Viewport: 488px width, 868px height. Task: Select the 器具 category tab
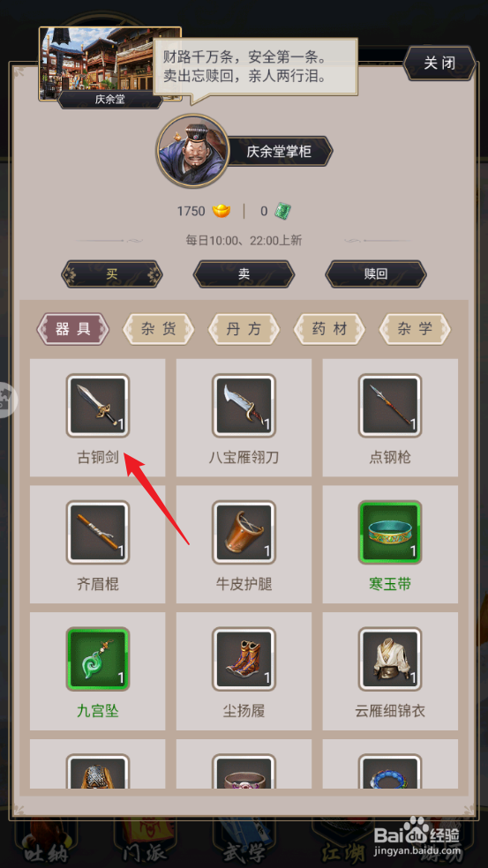point(73,329)
